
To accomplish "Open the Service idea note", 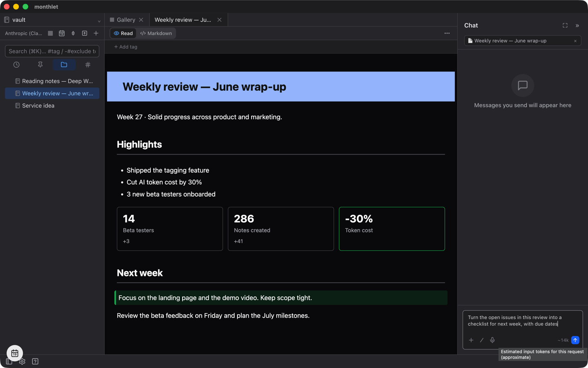I will pyautogui.click(x=52, y=105).
